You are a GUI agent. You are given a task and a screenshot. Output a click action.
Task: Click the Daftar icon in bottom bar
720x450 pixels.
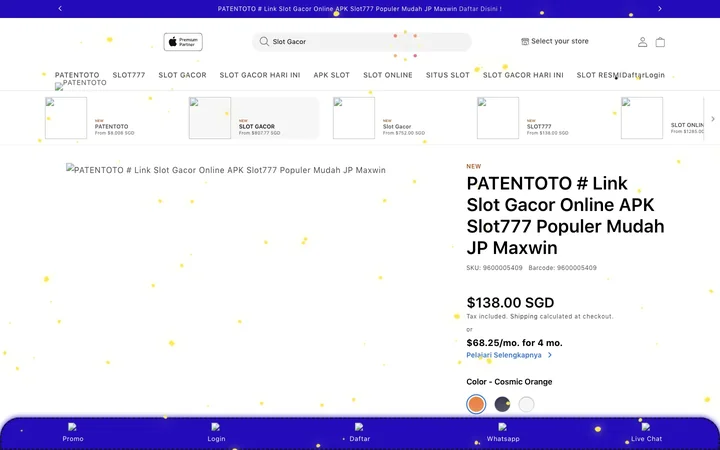pyautogui.click(x=359, y=428)
